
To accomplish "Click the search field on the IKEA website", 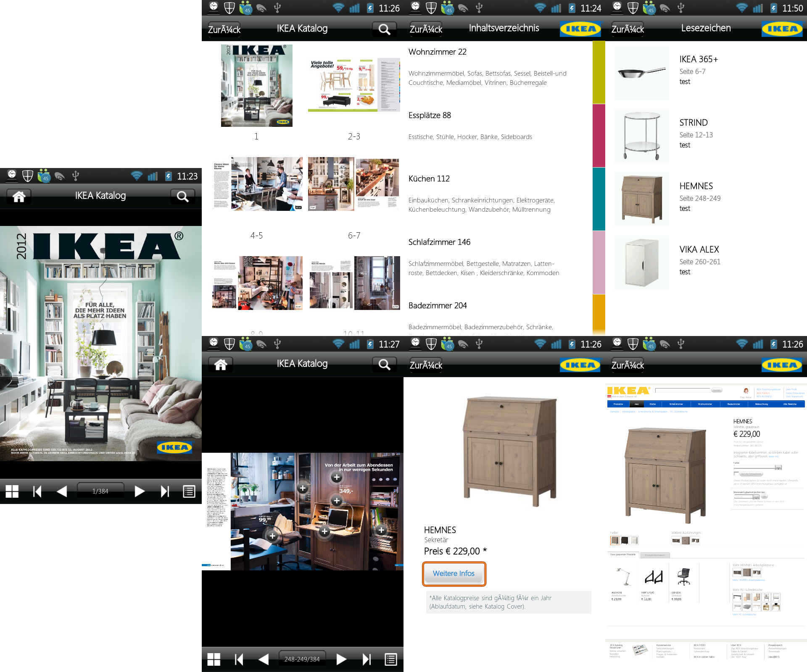I will [683, 390].
